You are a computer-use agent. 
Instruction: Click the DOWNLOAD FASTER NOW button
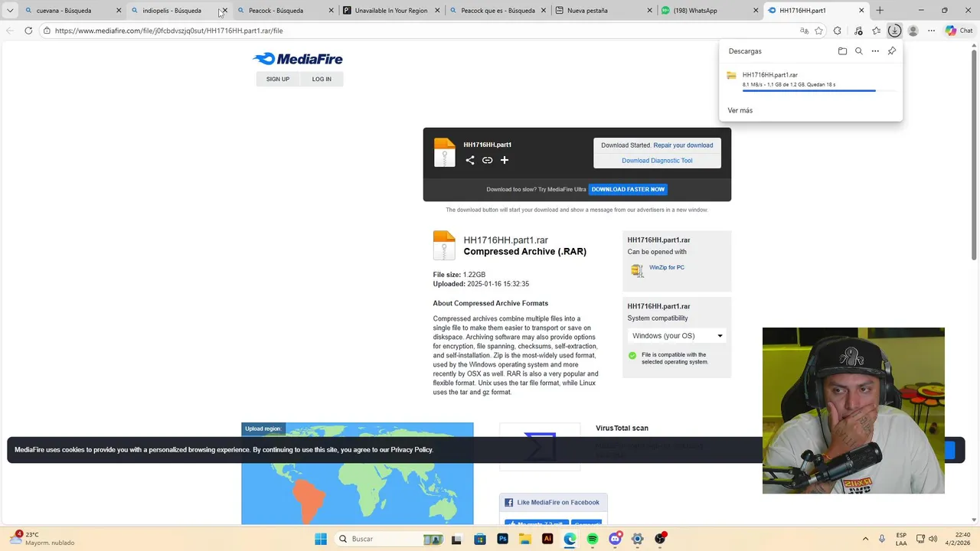[x=628, y=189]
